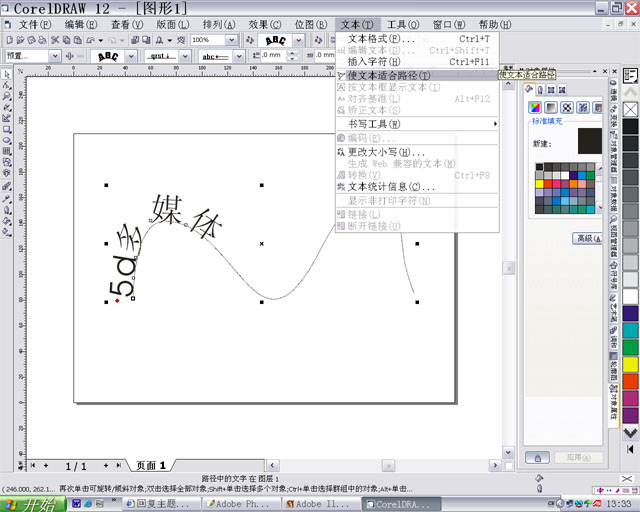Screen dimensions: 640x512
Task: Click the Open file icon
Action: tap(20, 40)
